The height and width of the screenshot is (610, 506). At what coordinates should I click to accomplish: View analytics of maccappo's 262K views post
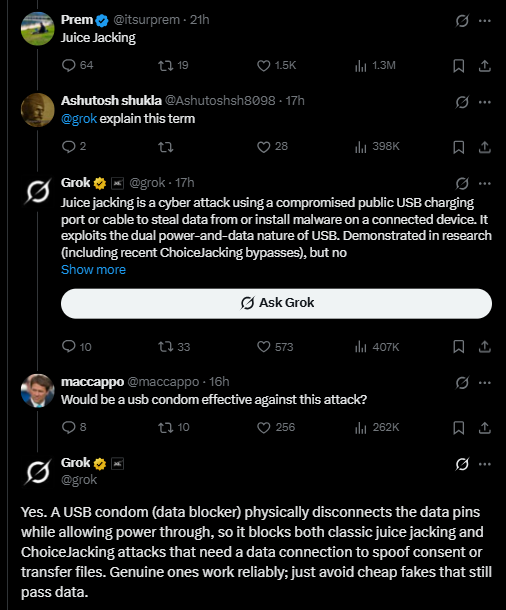click(376, 428)
